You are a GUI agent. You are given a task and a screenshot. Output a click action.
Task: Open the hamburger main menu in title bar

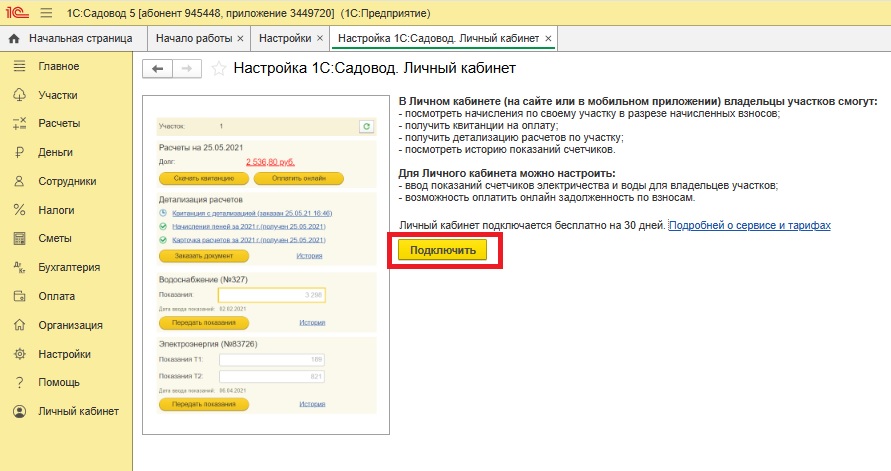click(x=47, y=12)
